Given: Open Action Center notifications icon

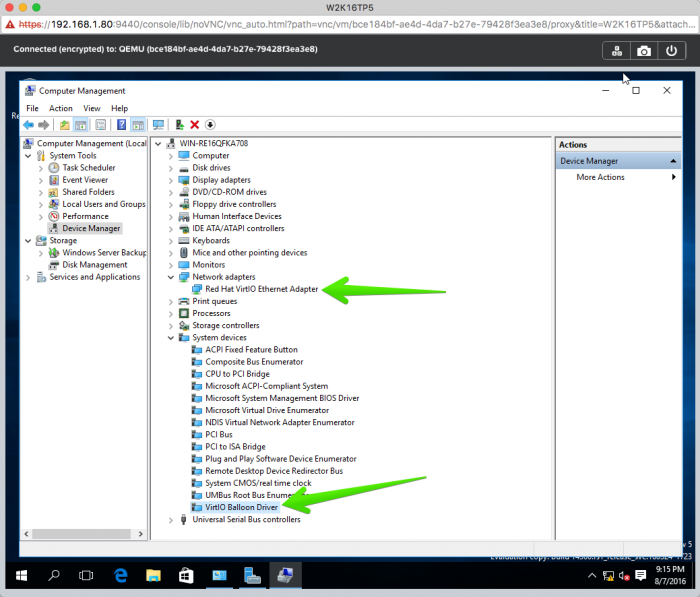Looking at the screenshot, I should [641, 576].
